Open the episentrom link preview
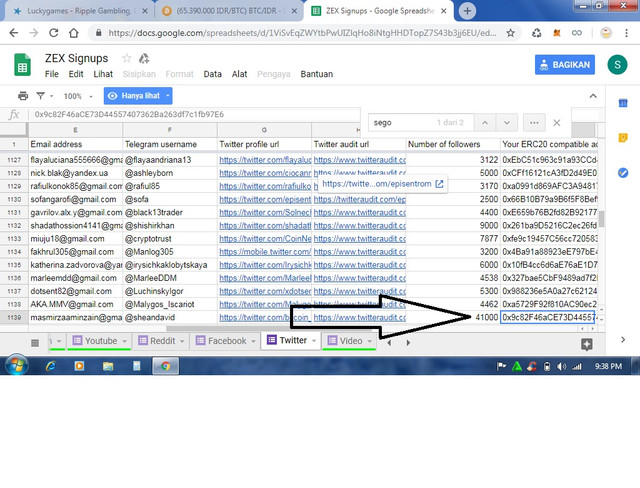The width and height of the screenshot is (640, 488). [382, 184]
